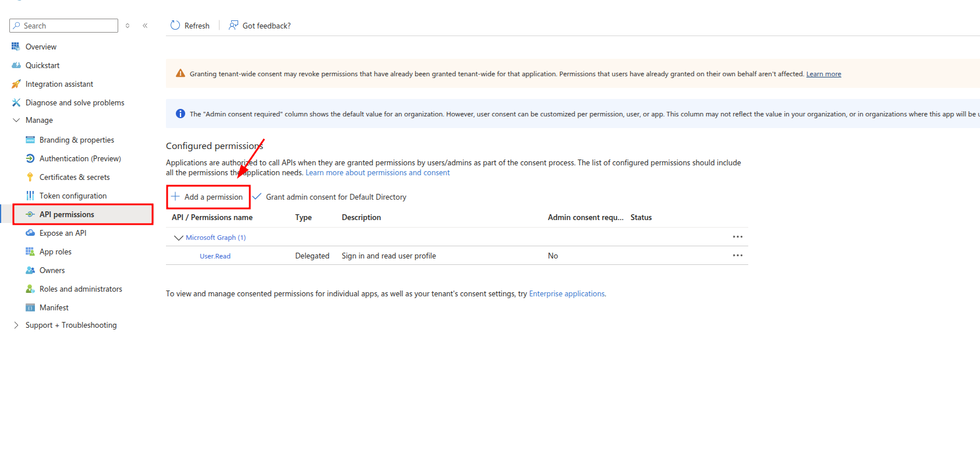The width and height of the screenshot is (980, 471).
Task: Click the blue info circle icon
Action: coord(181,114)
